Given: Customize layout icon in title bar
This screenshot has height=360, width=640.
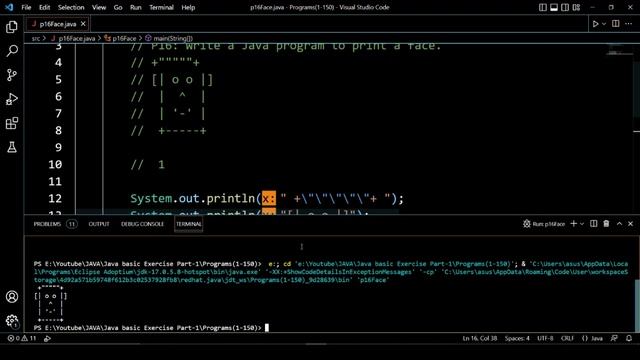Looking at the screenshot, I should 576,7.
